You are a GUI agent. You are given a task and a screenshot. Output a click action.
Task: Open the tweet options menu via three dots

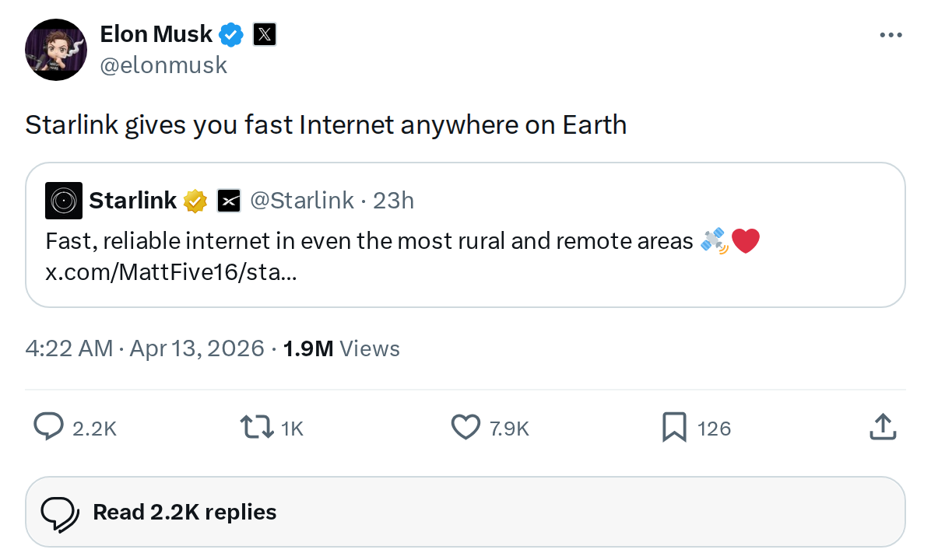(891, 34)
